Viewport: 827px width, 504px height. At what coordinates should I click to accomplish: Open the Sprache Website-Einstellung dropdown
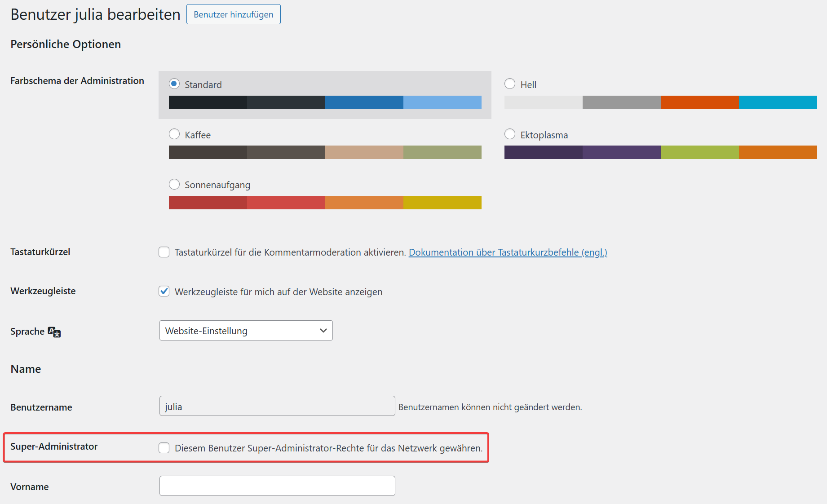click(246, 331)
